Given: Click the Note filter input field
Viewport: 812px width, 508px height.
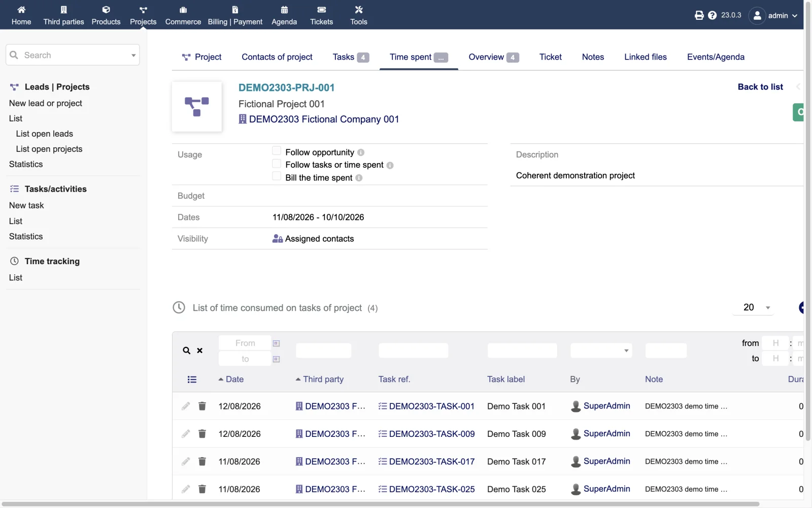Looking at the screenshot, I should [666, 351].
